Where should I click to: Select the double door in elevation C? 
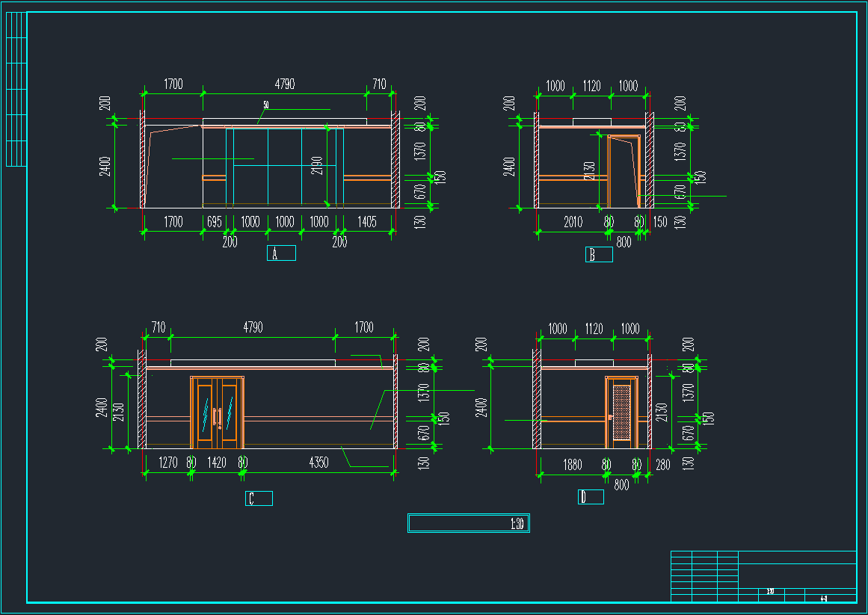(x=217, y=413)
